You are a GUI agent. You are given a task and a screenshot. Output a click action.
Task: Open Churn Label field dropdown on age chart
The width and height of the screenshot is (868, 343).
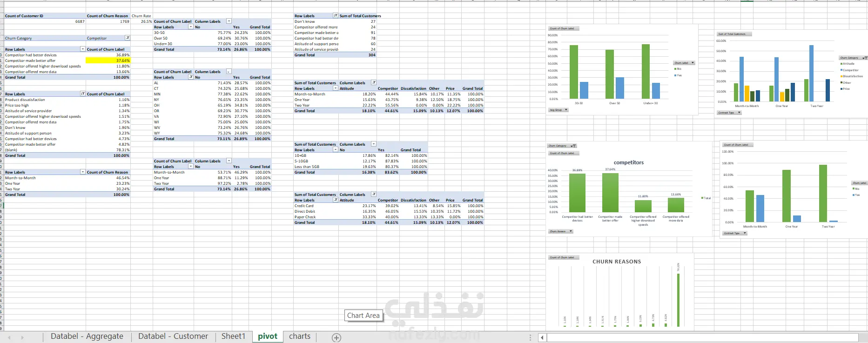point(684,63)
